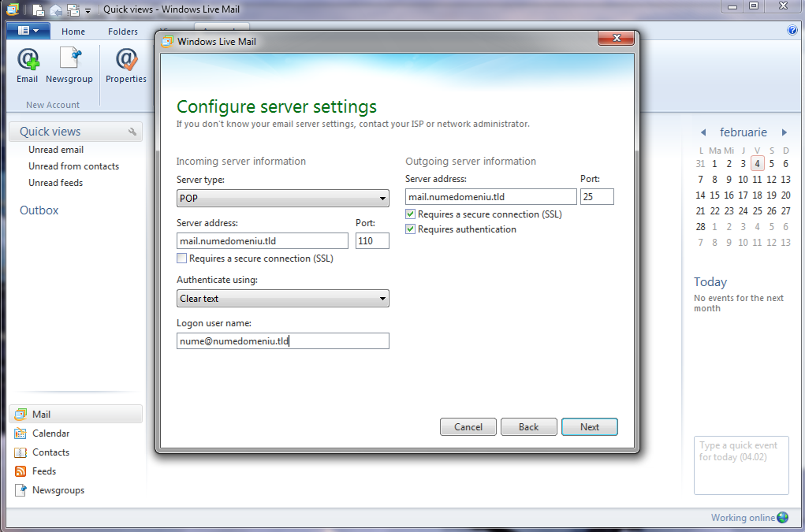Select Unread feeds quick view
This screenshot has height=532, width=805.
click(x=55, y=183)
